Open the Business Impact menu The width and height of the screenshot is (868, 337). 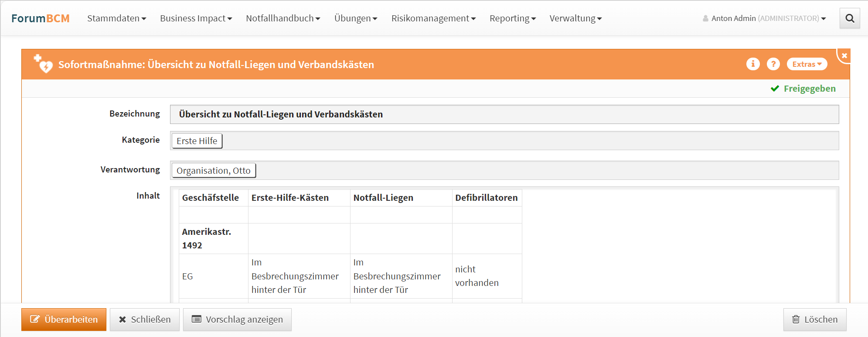196,18
